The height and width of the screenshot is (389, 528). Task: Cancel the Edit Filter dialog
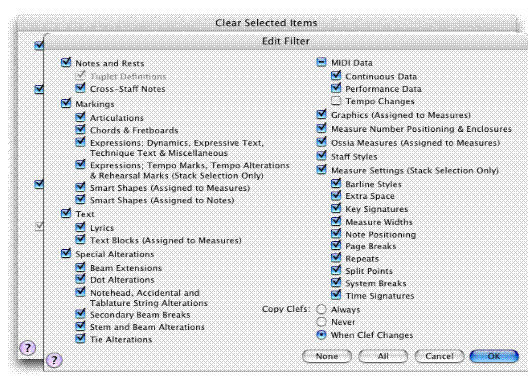click(x=439, y=356)
